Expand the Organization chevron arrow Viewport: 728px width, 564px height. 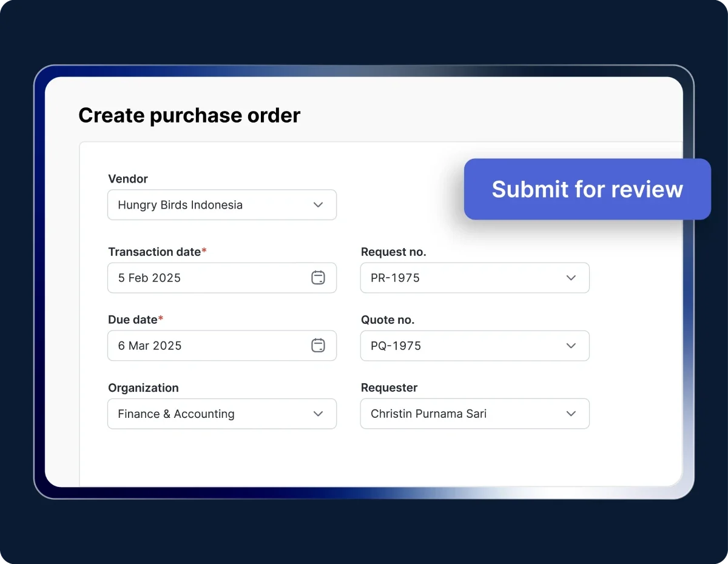coord(318,414)
